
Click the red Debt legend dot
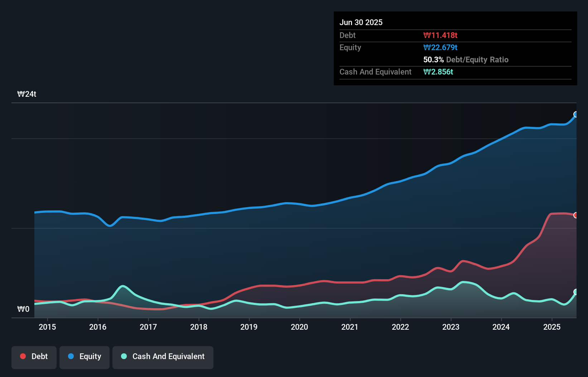coord(23,356)
